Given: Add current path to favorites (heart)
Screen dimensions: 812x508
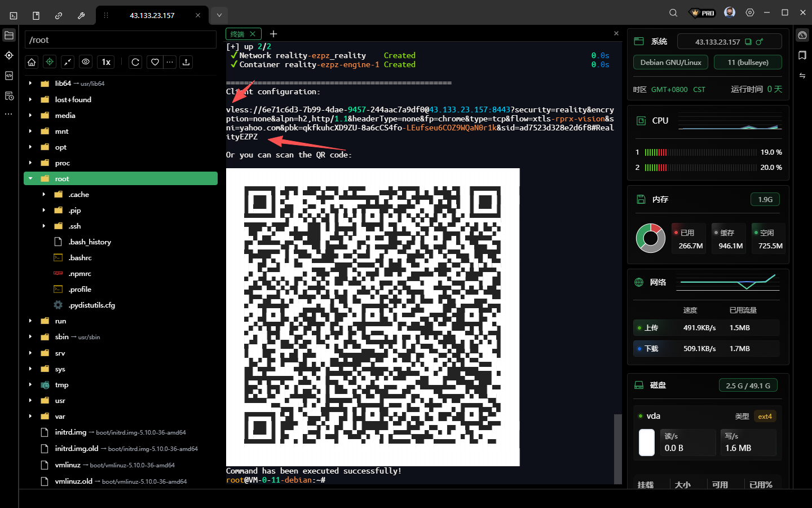Looking at the screenshot, I should [155, 62].
